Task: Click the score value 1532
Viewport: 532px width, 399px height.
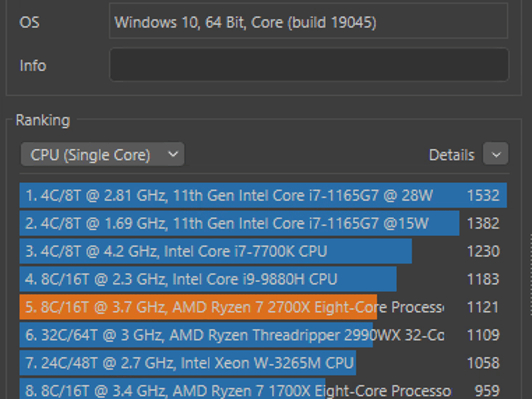Action: pyautogui.click(x=483, y=195)
